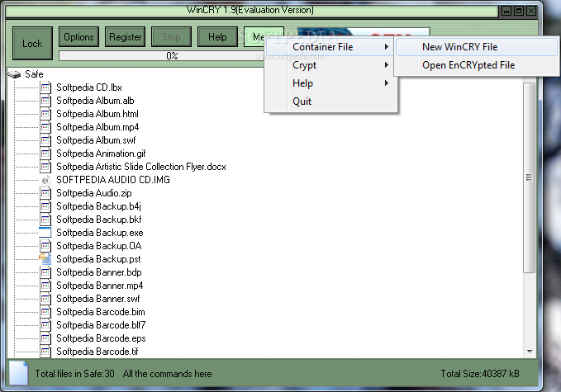Select SOFTPEDIA AUDIO CD.IMG file name
561x392 pixels.
[113, 180]
